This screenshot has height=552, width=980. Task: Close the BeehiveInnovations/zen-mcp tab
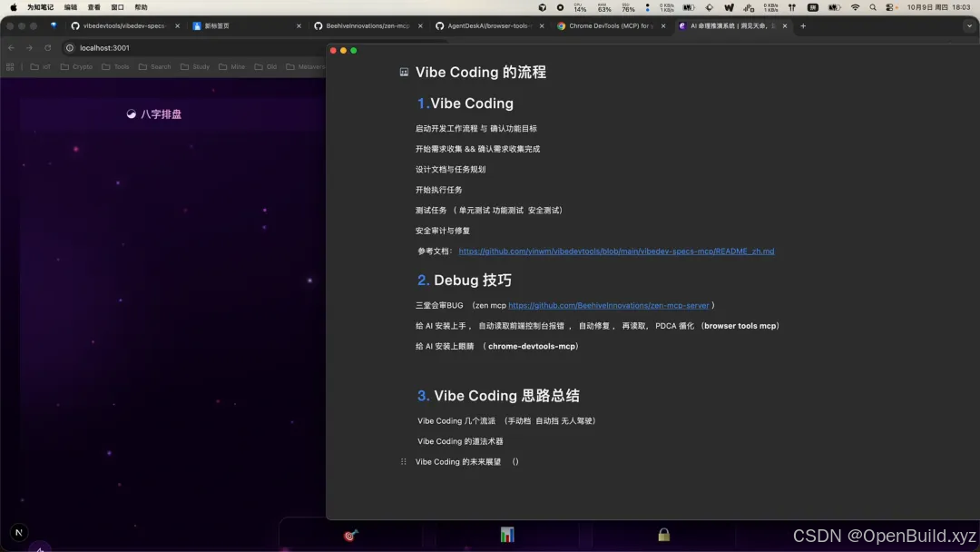(420, 26)
